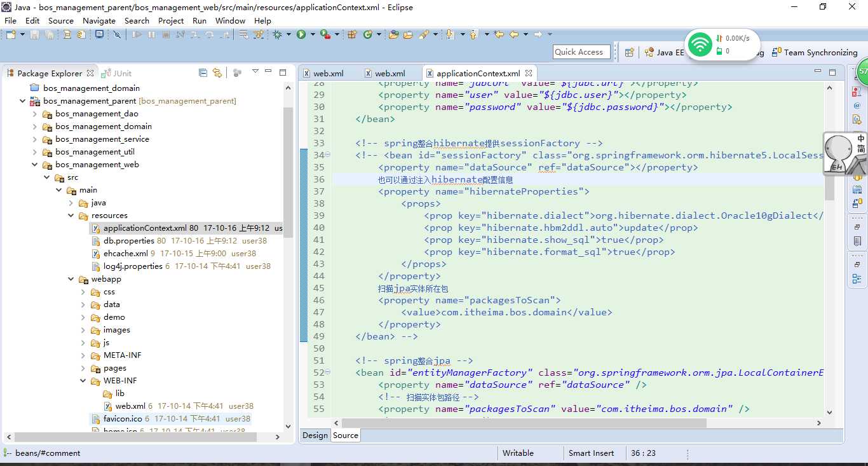The image size is (868, 466).
Task: Collapse the webapp folder
Action: click(71, 278)
